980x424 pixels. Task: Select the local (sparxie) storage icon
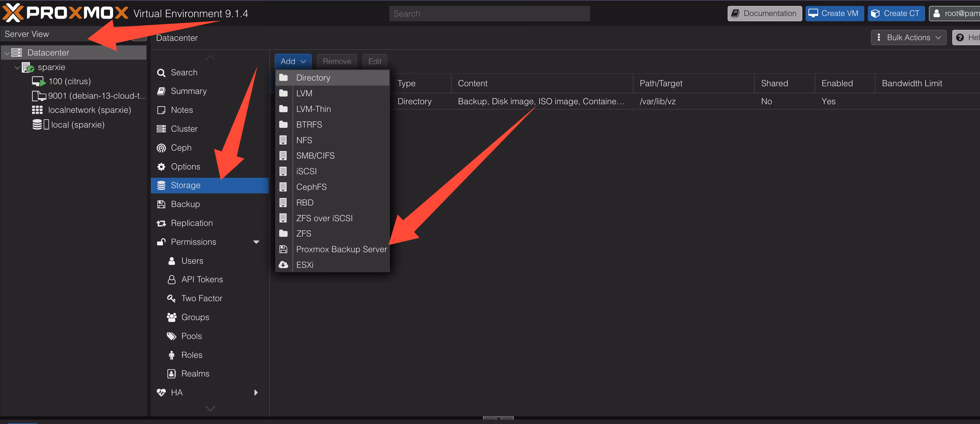(40, 125)
